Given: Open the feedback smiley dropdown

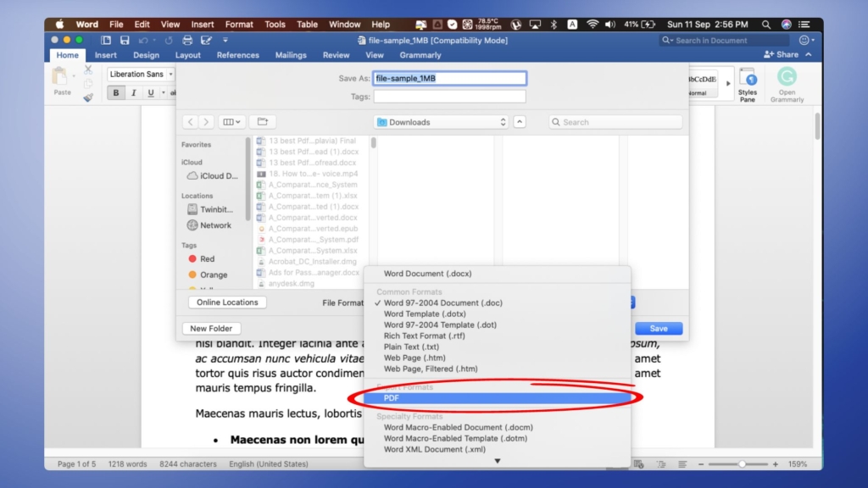Looking at the screenshot, I should tap(806, 41).
